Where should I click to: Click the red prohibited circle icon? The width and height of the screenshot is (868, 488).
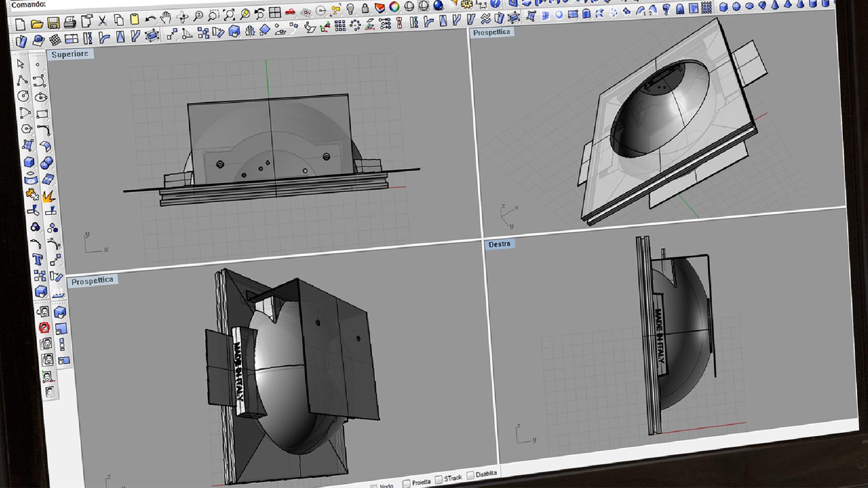point(44,327)
